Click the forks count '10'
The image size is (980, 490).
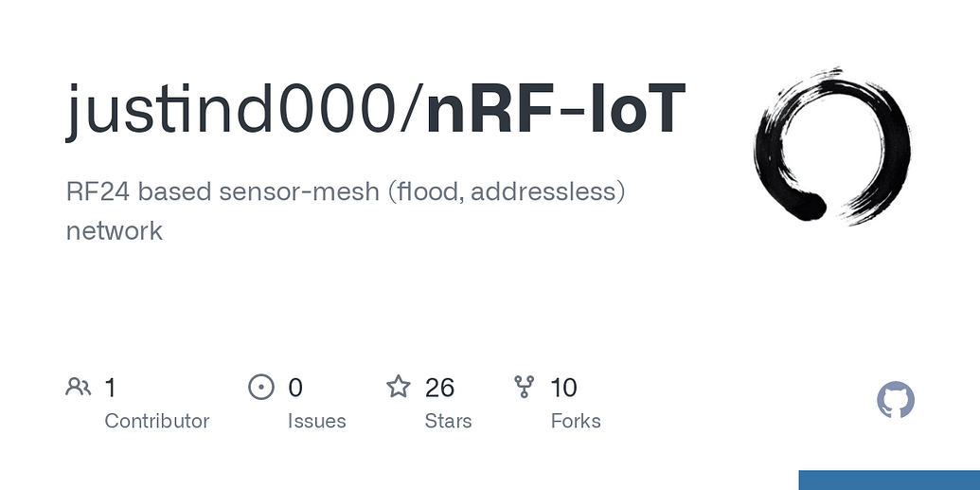563,387
